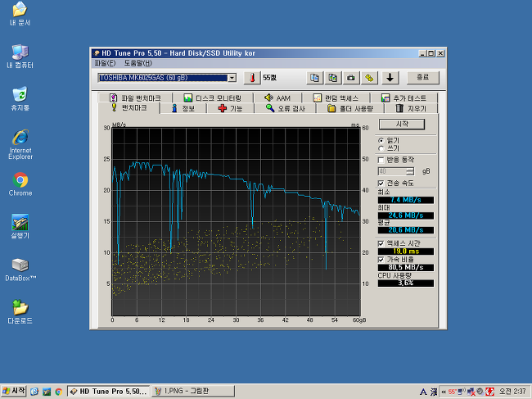Click the Windows 시작 start button
The width and height of the screenshot is (532, 399).
tap(14, 392)
